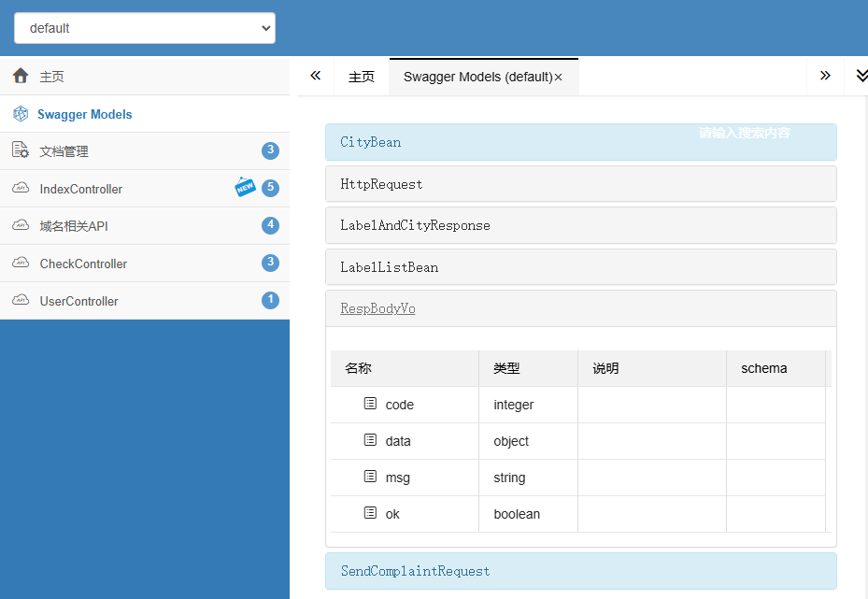This screenshot has height=599, width=868.
Task: Click the UserController cloud icon
Action: tap(21, 301)
